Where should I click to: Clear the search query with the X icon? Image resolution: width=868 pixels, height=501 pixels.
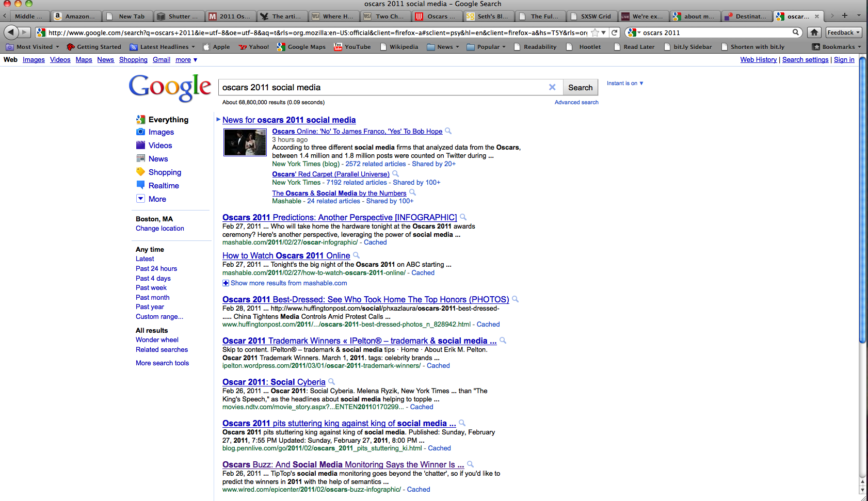tap(552, 87)
